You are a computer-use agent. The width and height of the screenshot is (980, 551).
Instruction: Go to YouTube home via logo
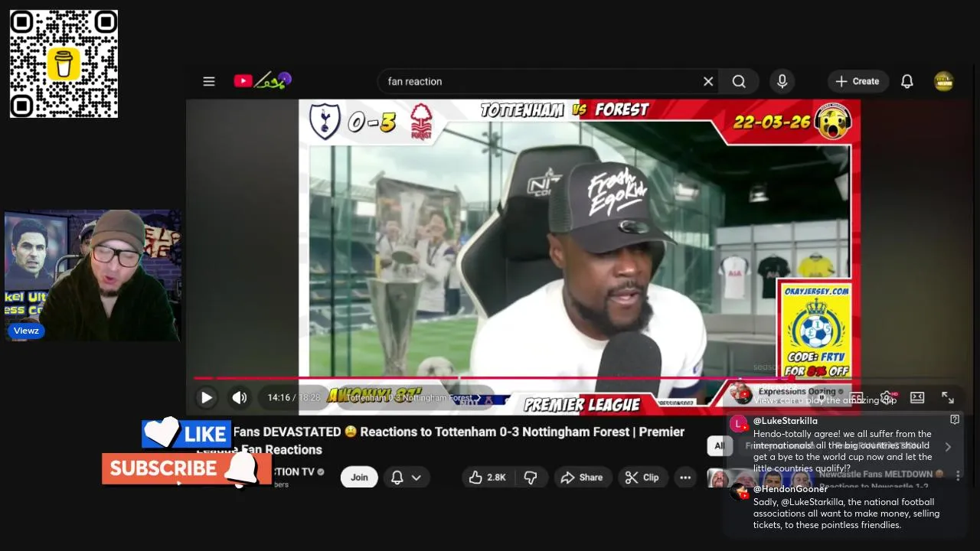click(263, 80)
